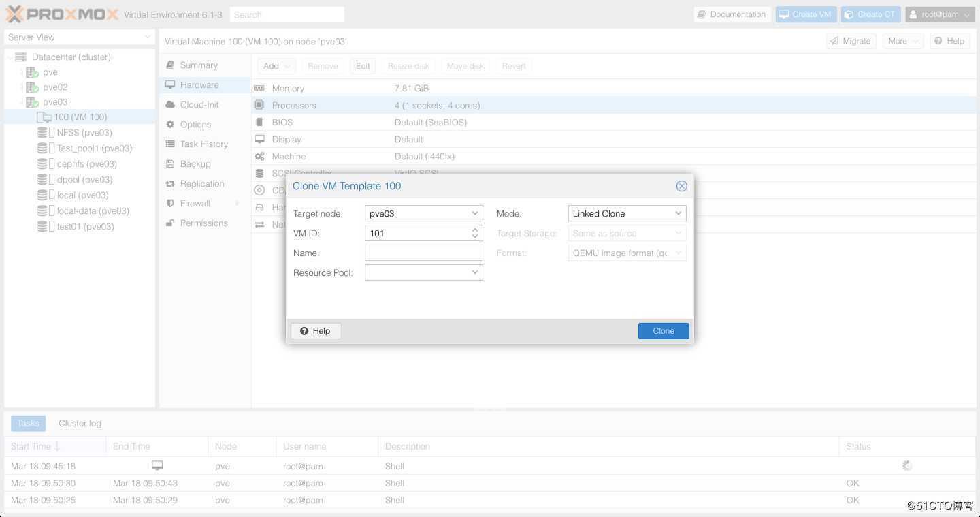Click the NFSS storage icon
The width and height of the screenshot is (980, 517).
[x=46, y=133]
